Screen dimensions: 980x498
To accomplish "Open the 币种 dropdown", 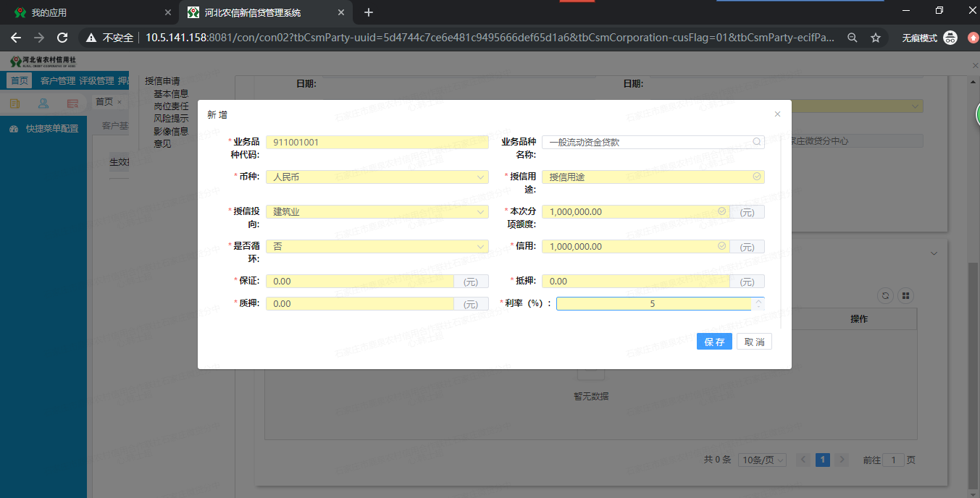I will tap(377, 177).
